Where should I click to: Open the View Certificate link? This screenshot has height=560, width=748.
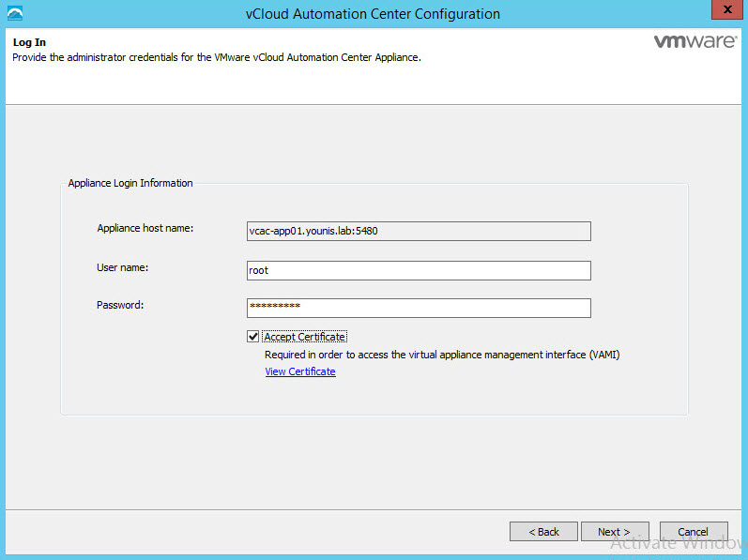tap(299, 371)
